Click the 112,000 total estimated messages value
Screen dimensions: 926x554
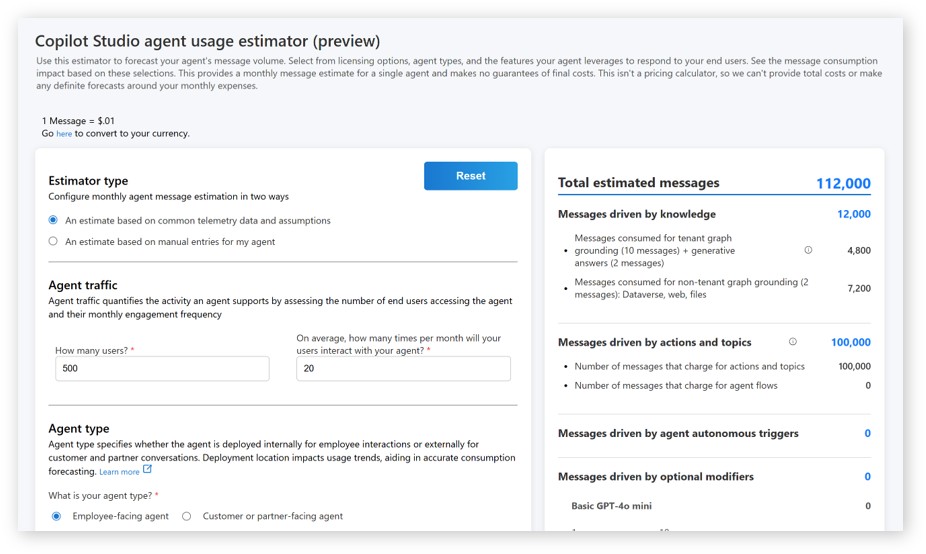point(843,183)
